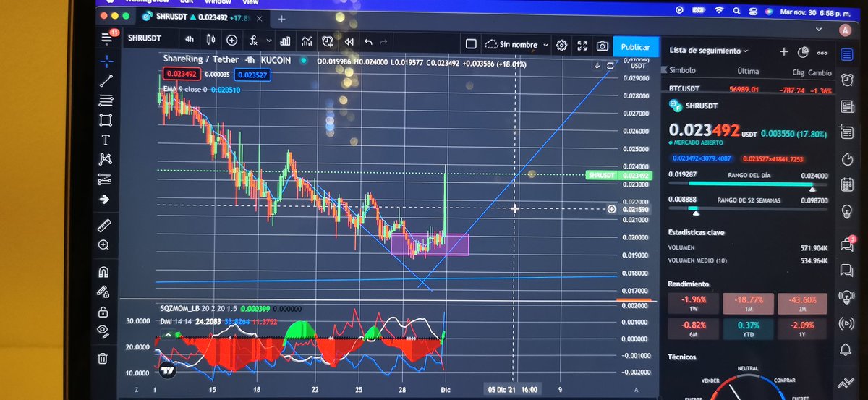Open the news panel in right sidebar
The image size is (868, 400).
[x=847, y=106]
